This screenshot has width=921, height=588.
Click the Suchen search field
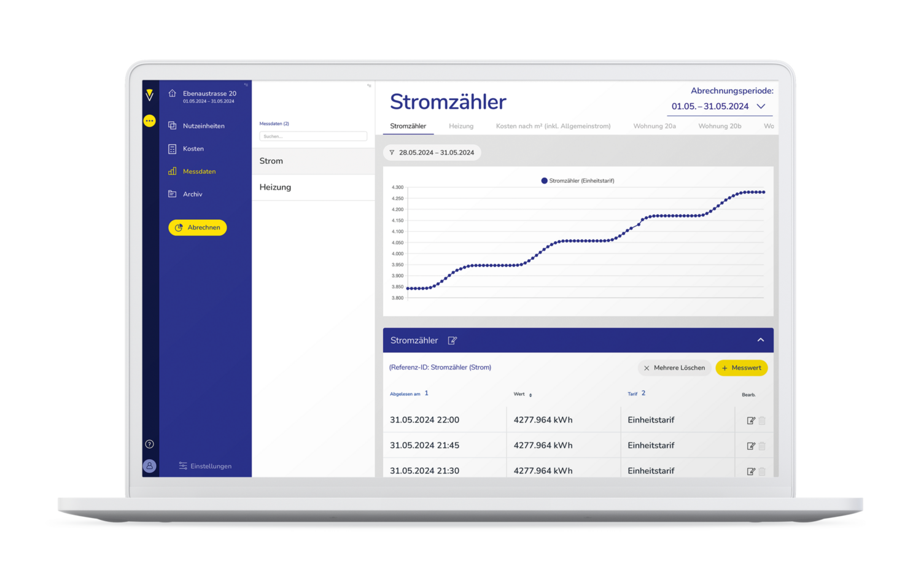pos(313,136)
